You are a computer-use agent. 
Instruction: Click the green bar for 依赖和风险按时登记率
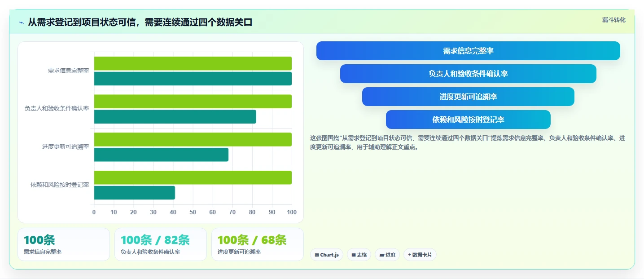click(193, 177)
